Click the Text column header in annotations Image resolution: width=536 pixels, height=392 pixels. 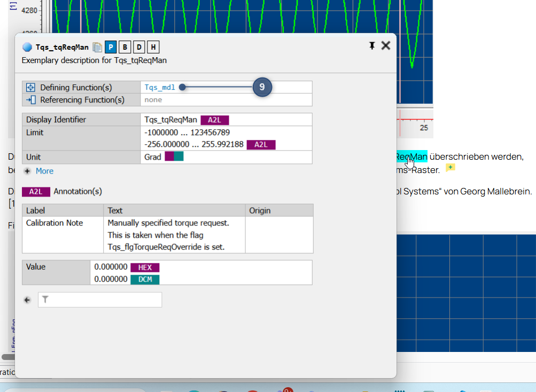coord(174,210)
